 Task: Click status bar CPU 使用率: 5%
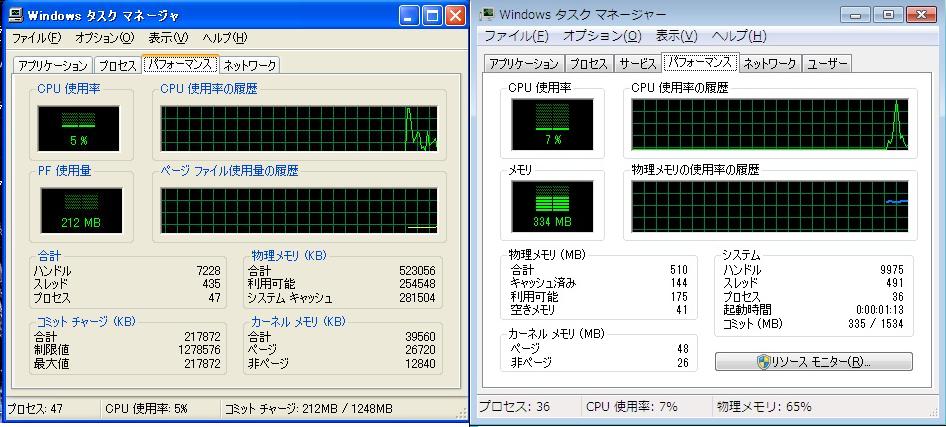(x=147, y=410)
